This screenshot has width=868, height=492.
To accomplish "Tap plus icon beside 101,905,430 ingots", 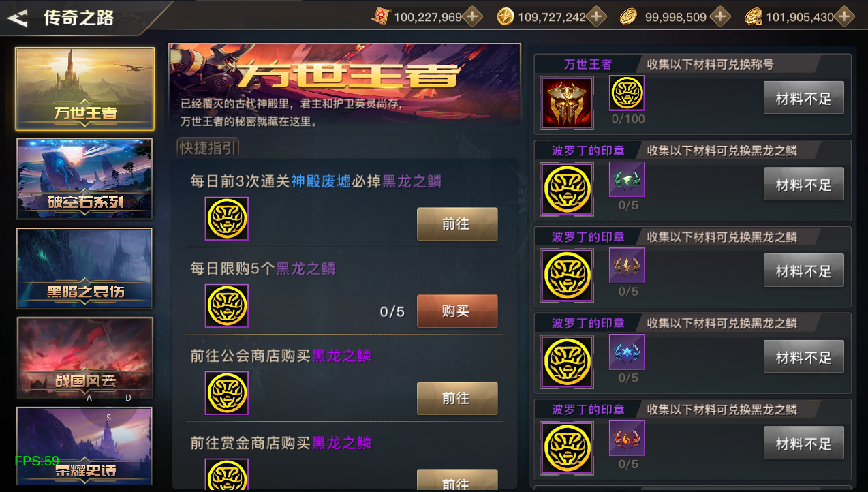I will click(x=844, y=17).
